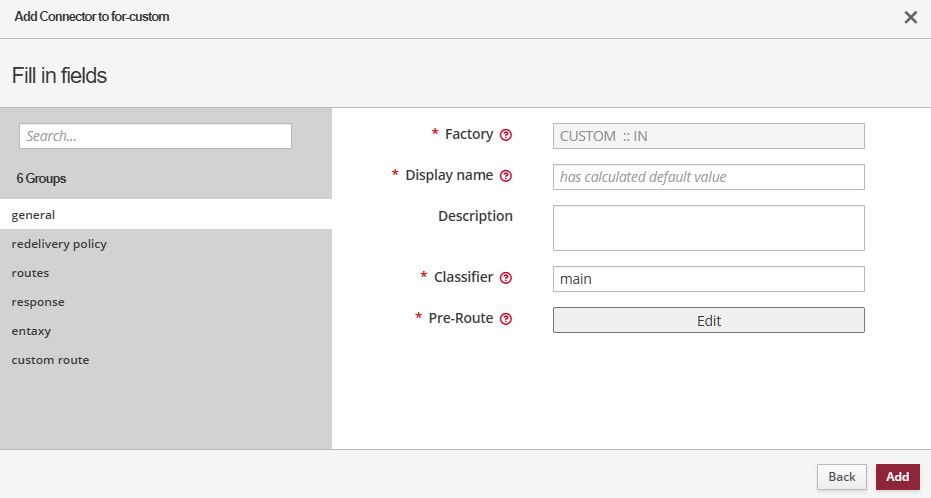931x498 pixels.
Task: Open the custom route group
Action: 50,359
